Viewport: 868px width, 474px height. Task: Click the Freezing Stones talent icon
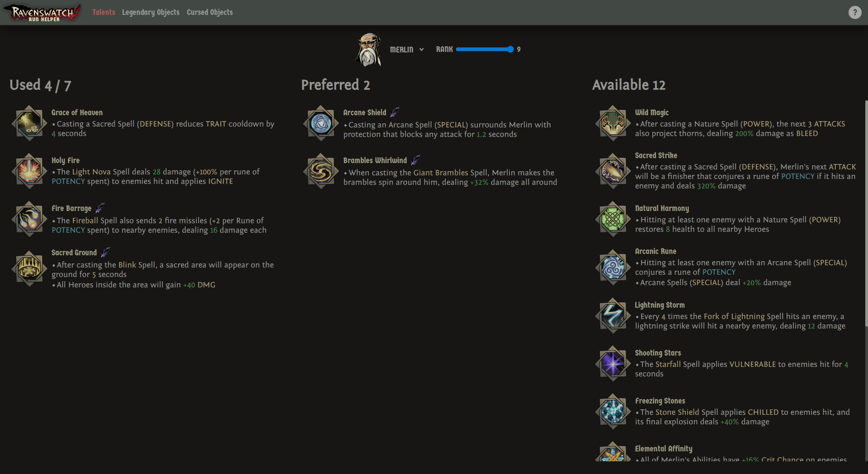point(613,411)
